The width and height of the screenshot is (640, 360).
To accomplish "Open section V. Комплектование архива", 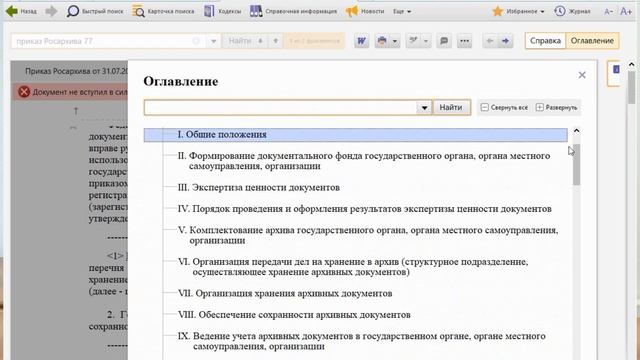I will pos(368,235).
